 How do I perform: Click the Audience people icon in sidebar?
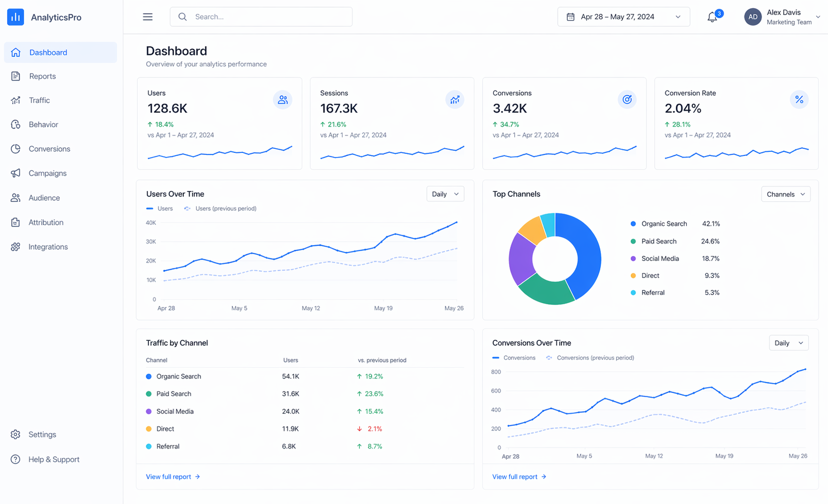click(15, 198)
